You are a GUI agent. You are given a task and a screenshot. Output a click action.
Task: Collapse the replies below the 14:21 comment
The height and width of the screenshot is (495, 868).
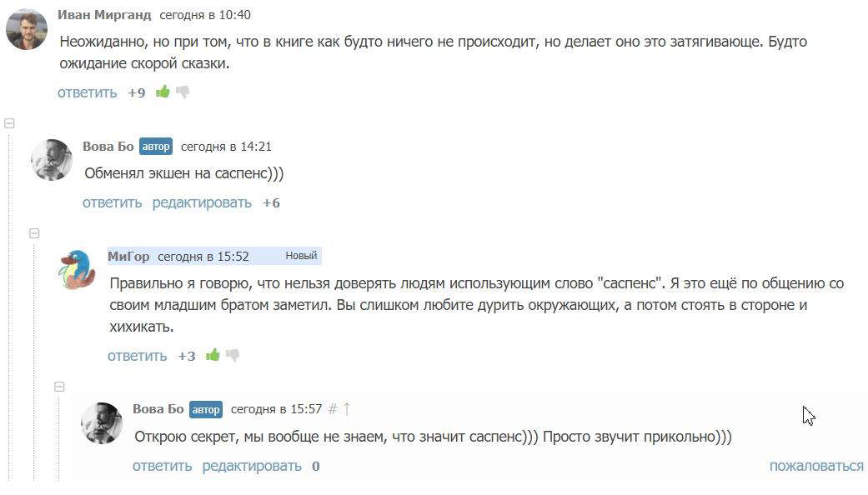click(x=35, y=233)
